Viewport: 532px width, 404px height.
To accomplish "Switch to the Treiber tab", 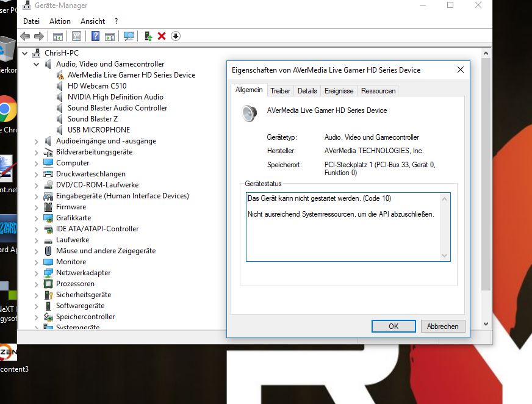I will (280, 91).
